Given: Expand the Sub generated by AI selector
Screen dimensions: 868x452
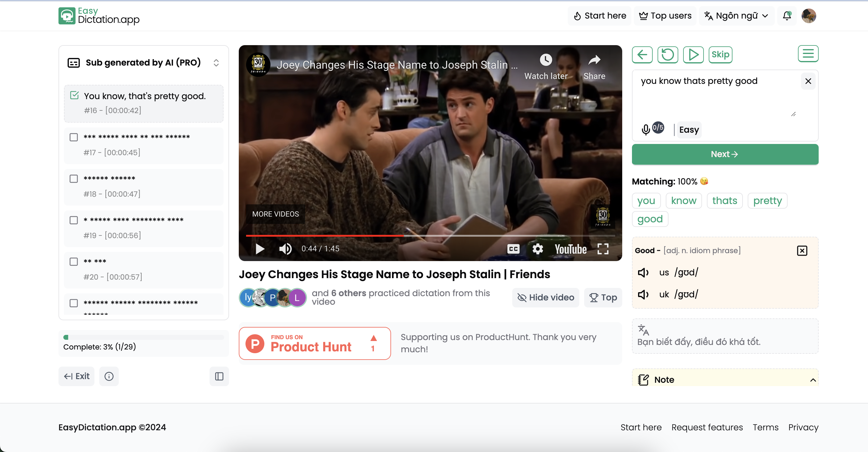Looking at the screenshot, I should (x=216, y=63).
